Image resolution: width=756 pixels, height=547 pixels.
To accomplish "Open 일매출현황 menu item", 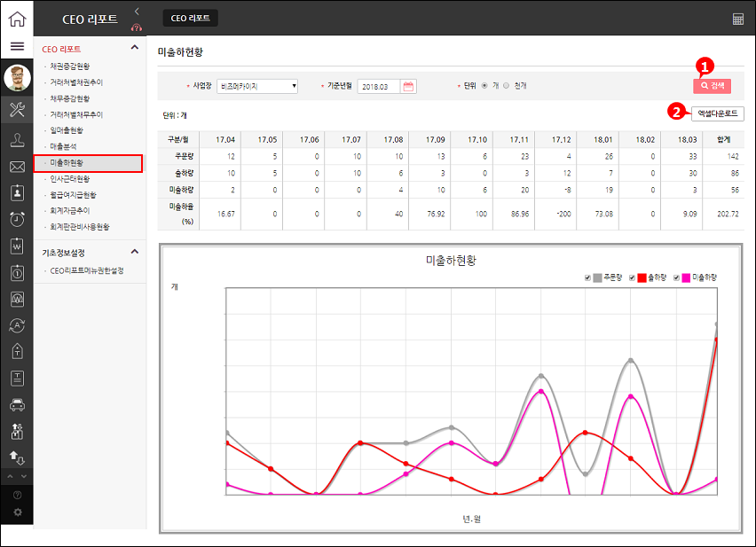I will tap(67, 130).
